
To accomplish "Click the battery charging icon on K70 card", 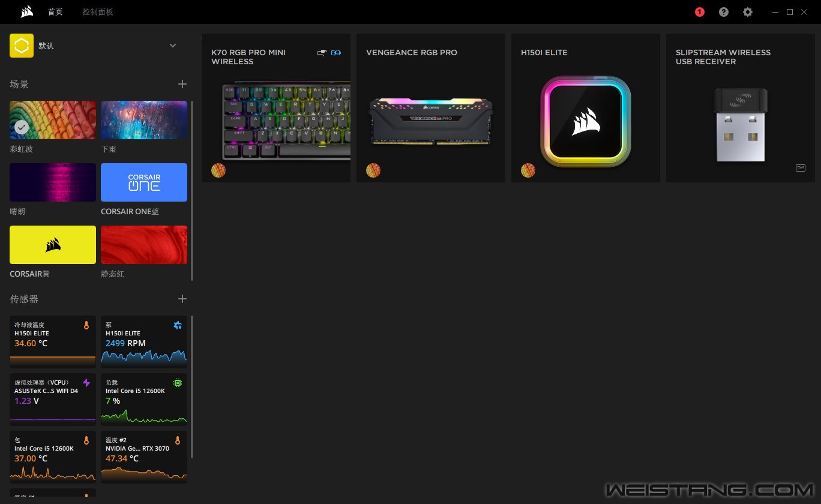I will pyautogui.click(x=335, y=53).
